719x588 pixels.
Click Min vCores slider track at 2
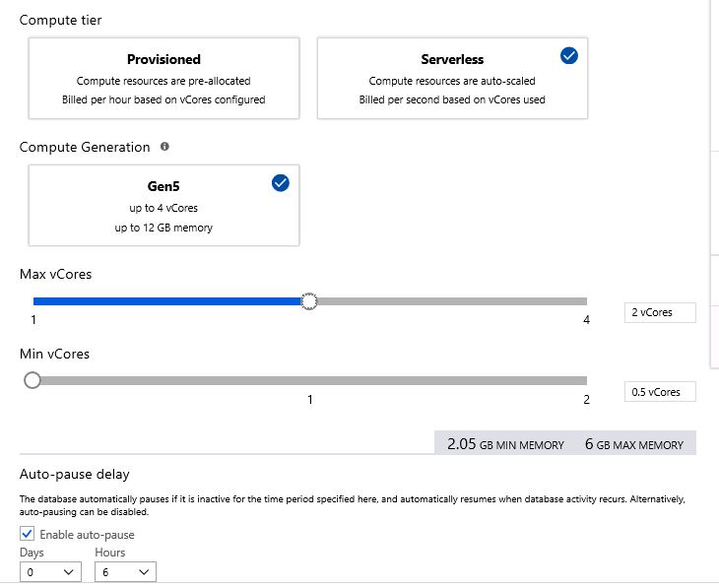coord(585,380)
